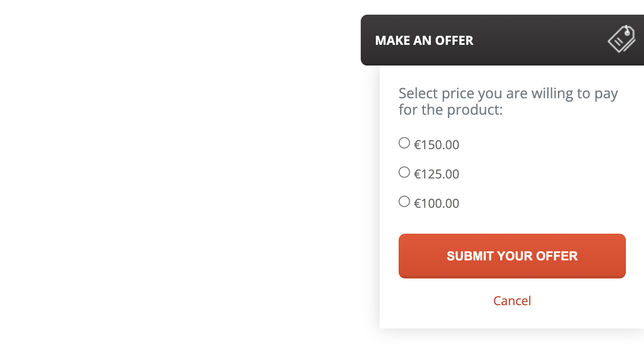
Task: Cancel the offer via Cancel link
Action: 512,300
